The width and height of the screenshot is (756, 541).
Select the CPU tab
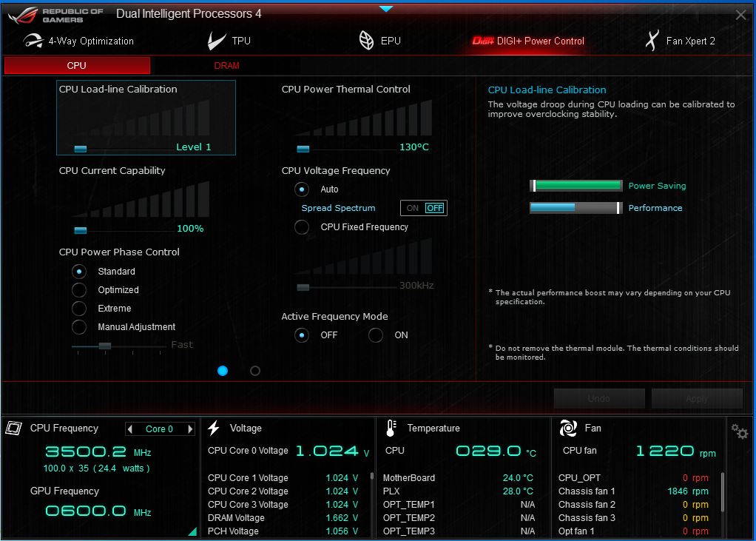[x=77, y=66]
